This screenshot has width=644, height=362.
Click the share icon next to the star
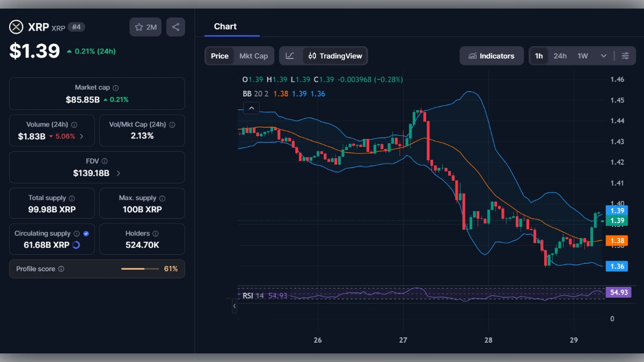coord(175,27)
